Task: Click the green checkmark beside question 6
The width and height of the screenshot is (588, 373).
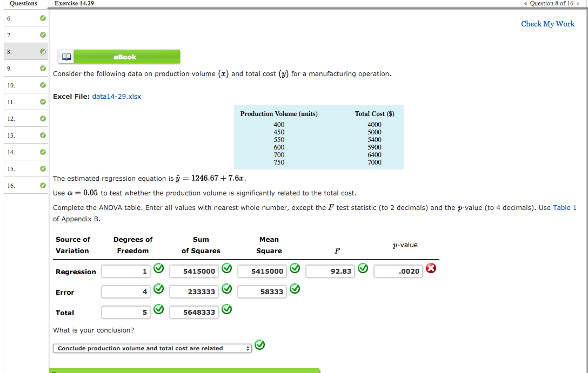Action: 43,18
